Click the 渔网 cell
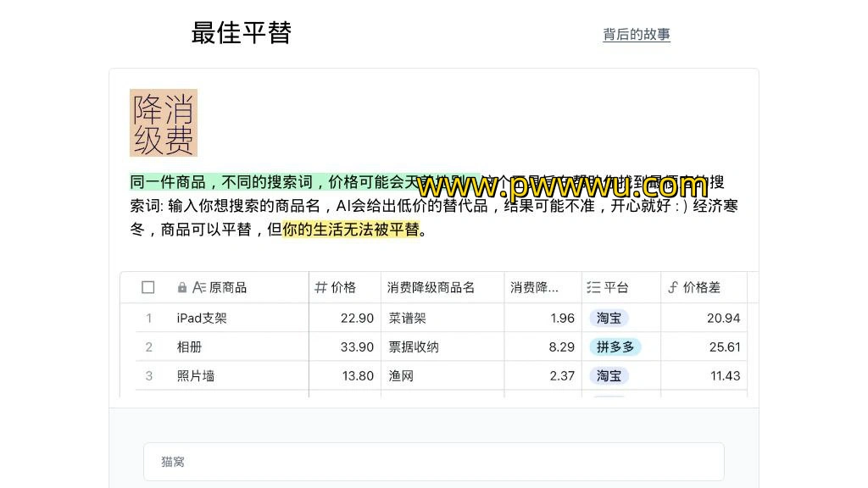Screen dimensions: 868x488 (x=442, y=375)
